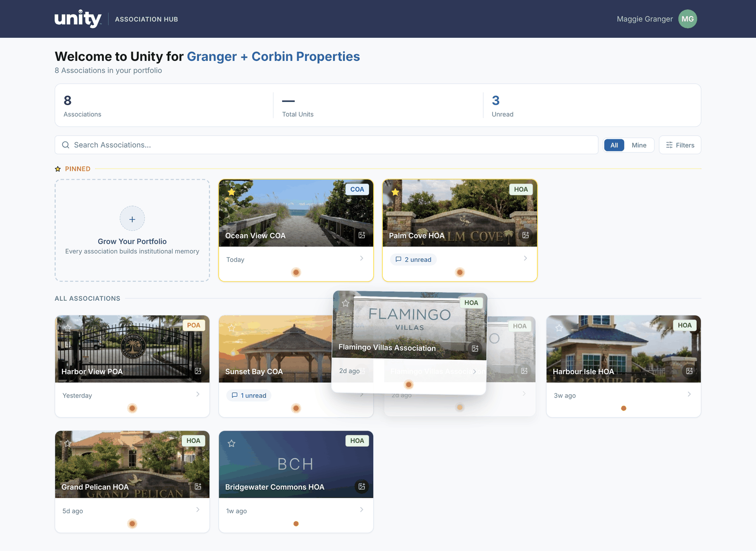Unpin Palm Cove HOA using its star
The width and height of the screenshot is (756, 551).
point(395,192)
